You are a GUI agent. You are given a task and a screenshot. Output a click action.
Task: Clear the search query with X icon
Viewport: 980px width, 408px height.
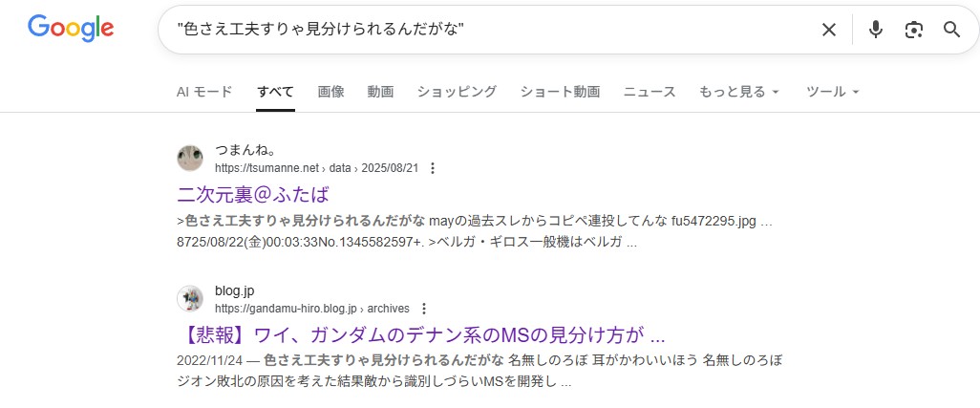tap(828, 30)
